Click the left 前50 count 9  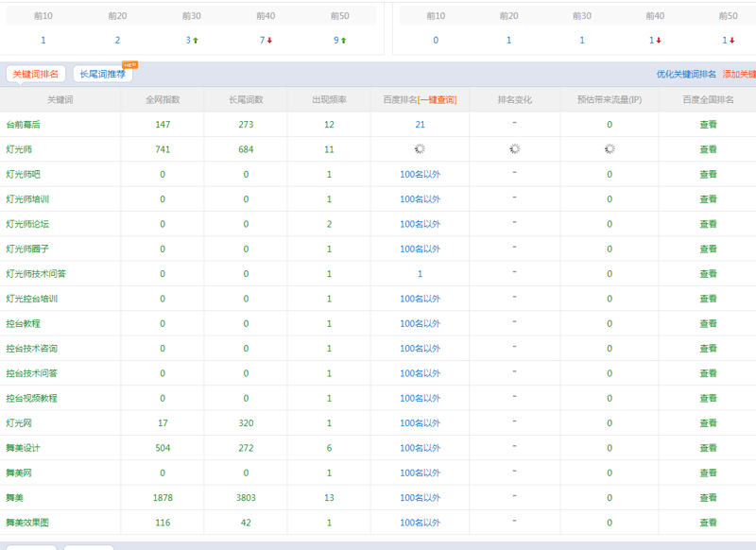(336, 40)
